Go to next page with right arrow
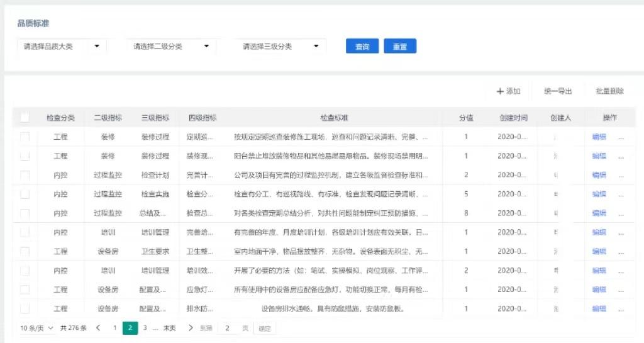The height and width of the screenshot is (343, 644). pyautogui.click(x=191, y=328)
